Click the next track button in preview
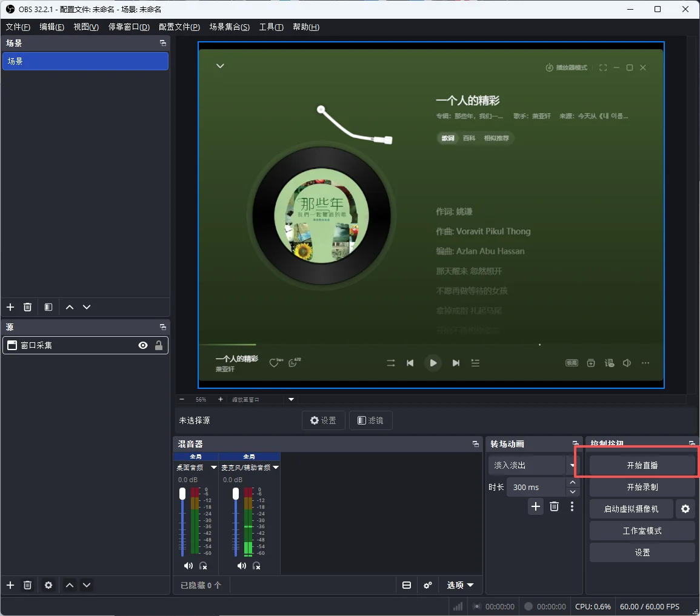 tap(456, 363)
